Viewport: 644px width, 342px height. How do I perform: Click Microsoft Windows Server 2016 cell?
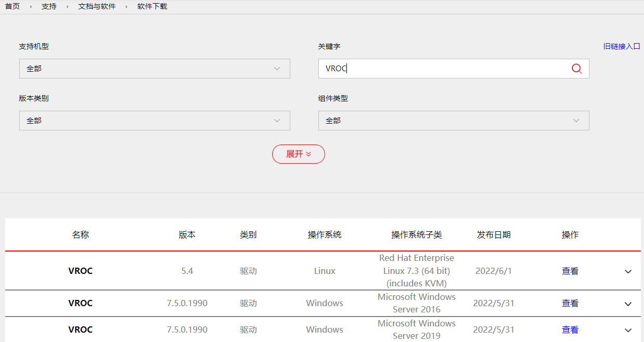417,303
